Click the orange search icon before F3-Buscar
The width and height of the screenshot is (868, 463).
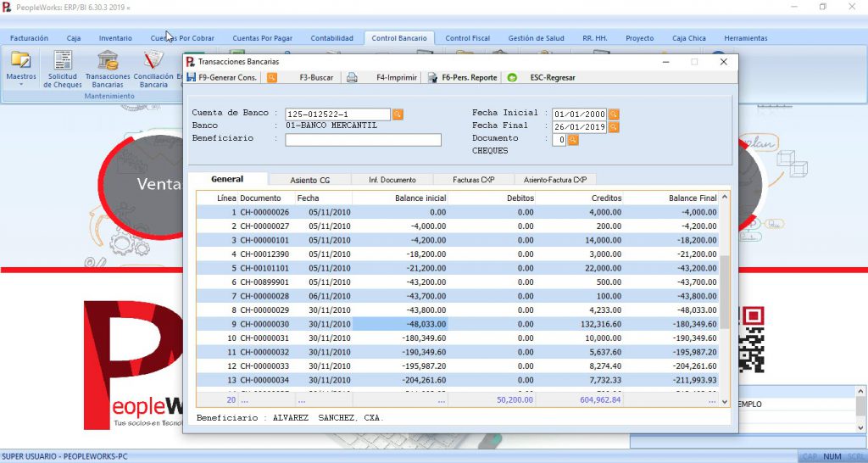click(272, 77)
